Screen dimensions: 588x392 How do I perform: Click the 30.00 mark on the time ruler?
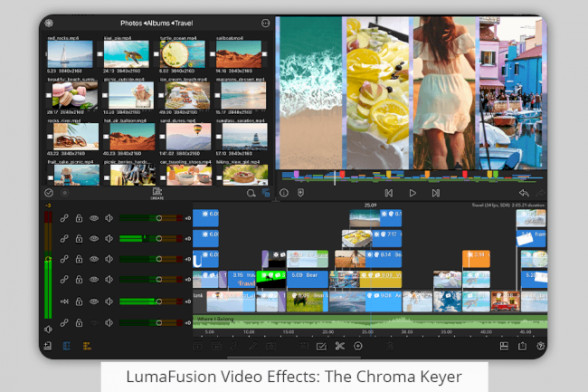click(407, 332)
